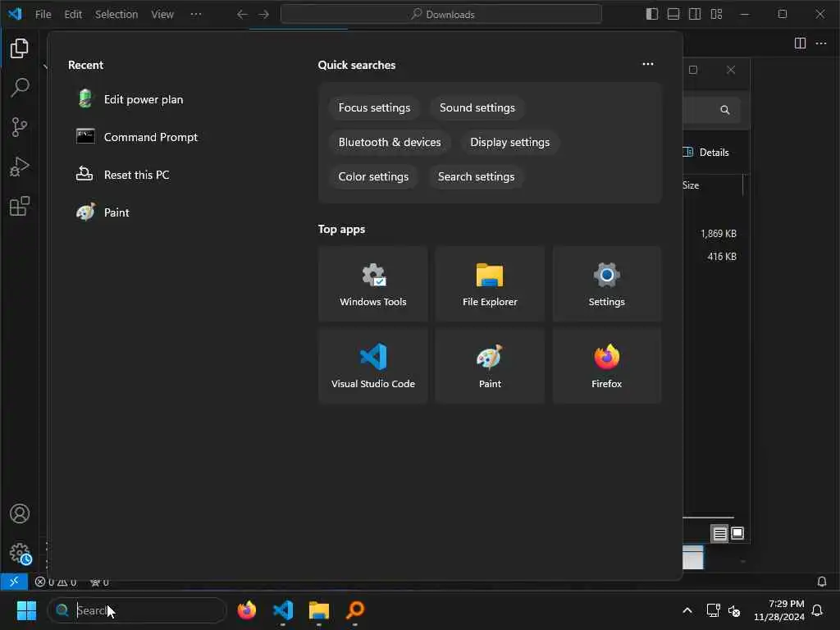Launch Settings from Top apps
The width and height of the screenshot is (840, 630).
(606, 284)
